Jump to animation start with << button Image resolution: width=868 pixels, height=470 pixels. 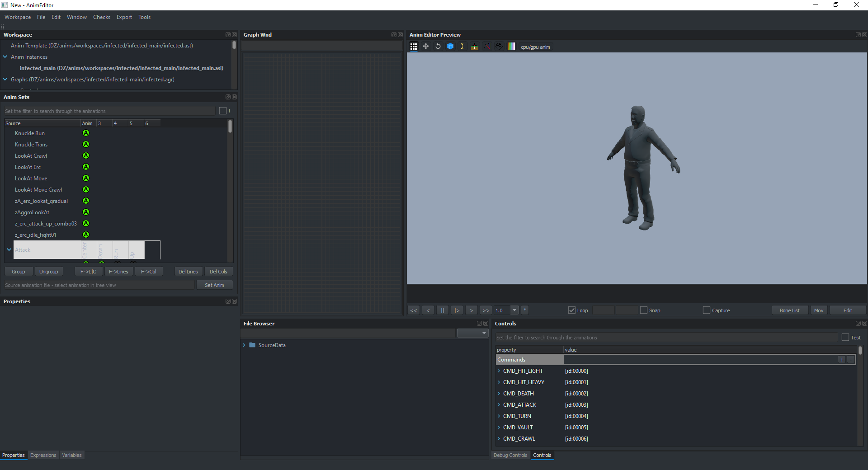coord(414,310)
